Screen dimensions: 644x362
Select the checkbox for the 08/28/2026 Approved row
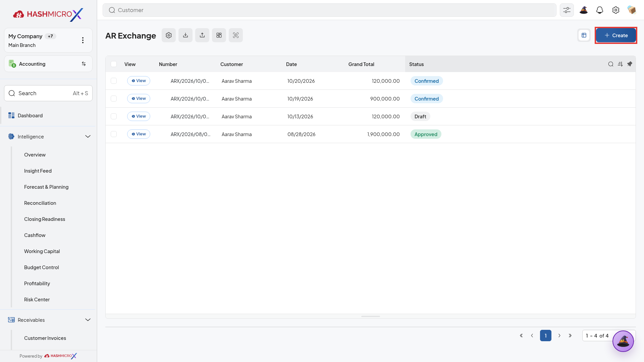(x=114, y=134)
